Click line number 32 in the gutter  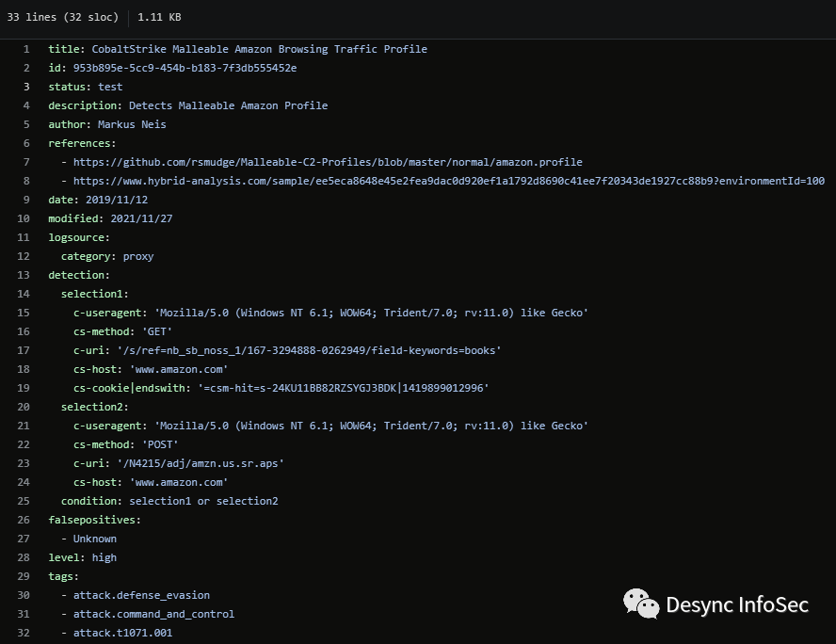point(24,633)
